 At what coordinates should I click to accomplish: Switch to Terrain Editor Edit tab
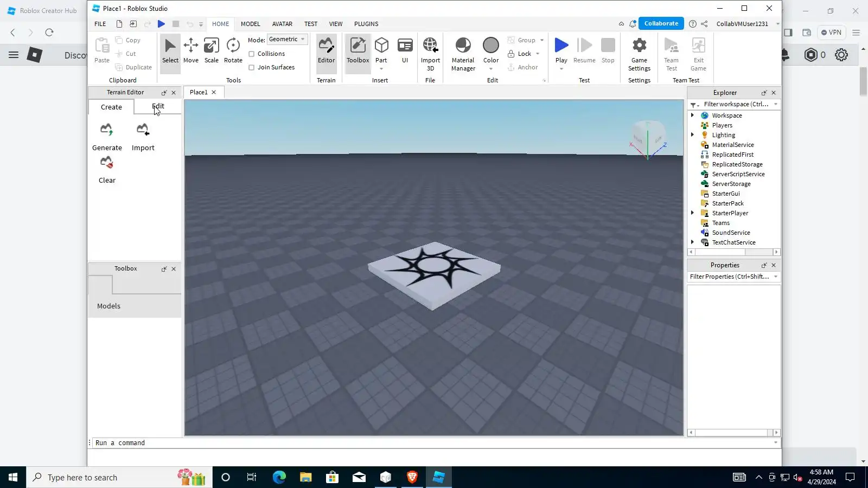point(158,106)
